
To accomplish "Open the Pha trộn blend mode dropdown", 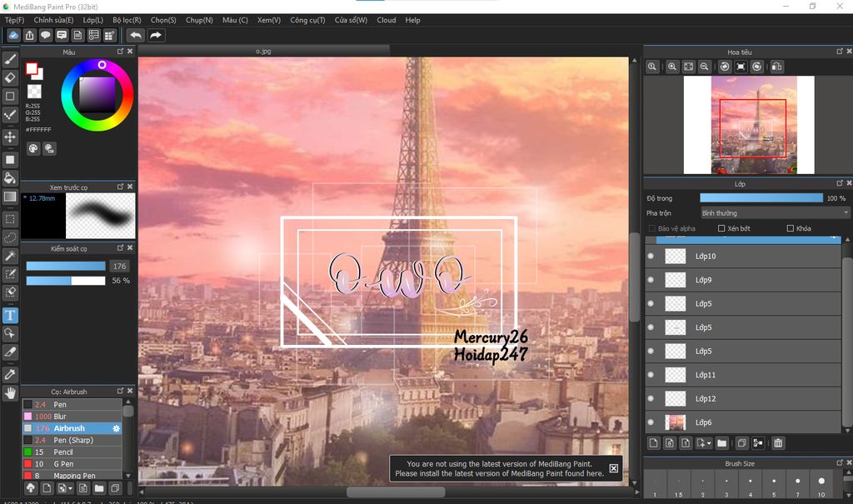I will click(774, 212).
